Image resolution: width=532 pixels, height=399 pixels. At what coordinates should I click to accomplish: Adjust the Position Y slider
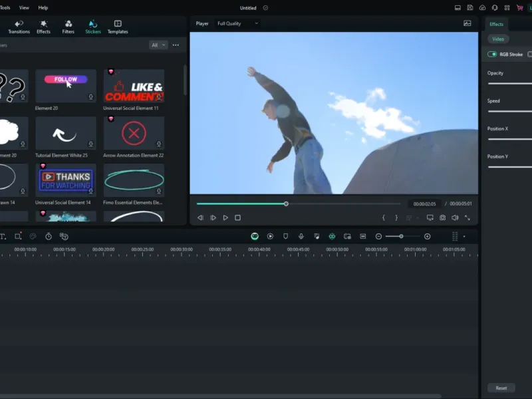(510, 167)
